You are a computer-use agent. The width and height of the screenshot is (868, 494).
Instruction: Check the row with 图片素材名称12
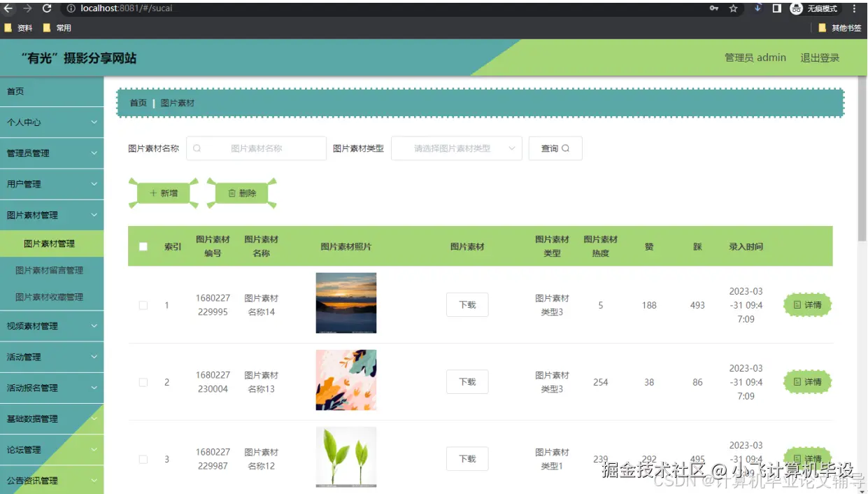143,459
